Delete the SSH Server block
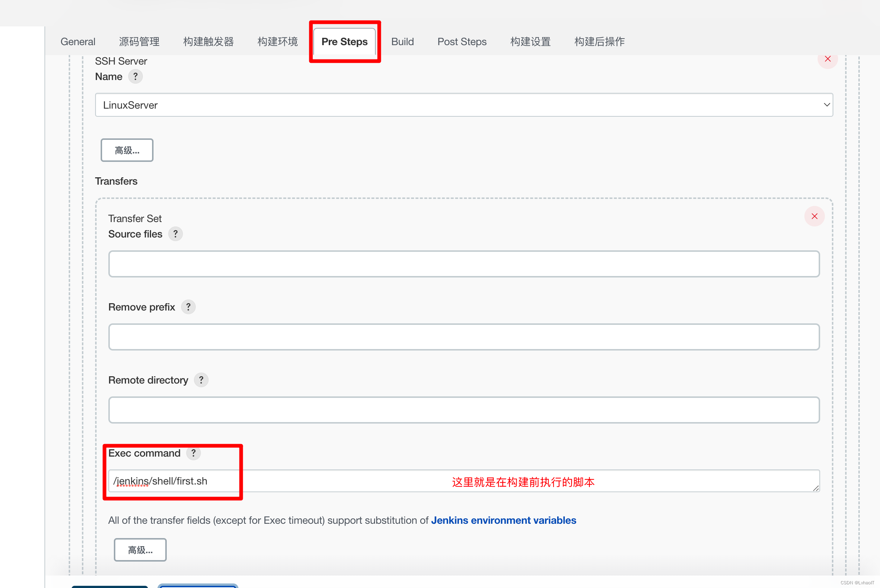 pyautogui.click(x=827, y=59)
